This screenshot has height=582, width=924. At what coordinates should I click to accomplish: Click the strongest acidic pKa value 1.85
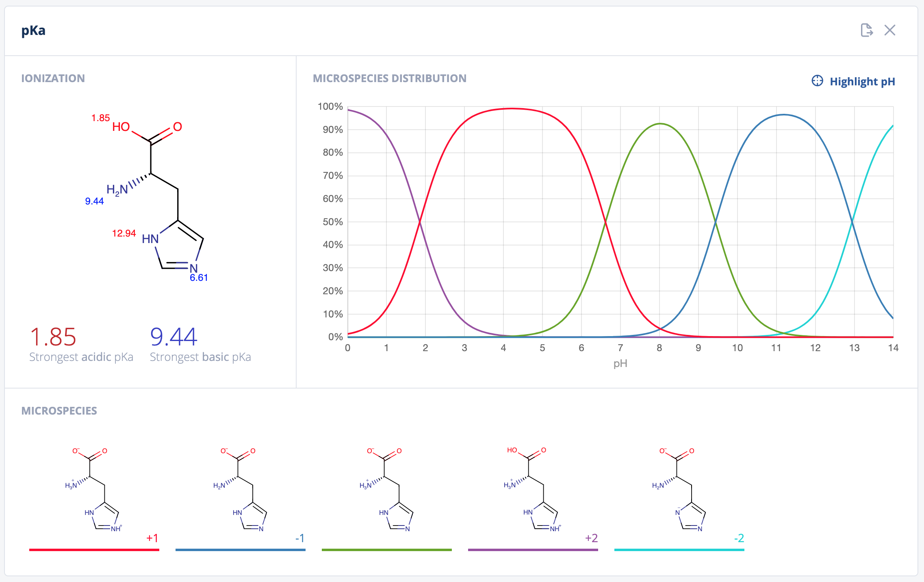[x=53, y=337]
